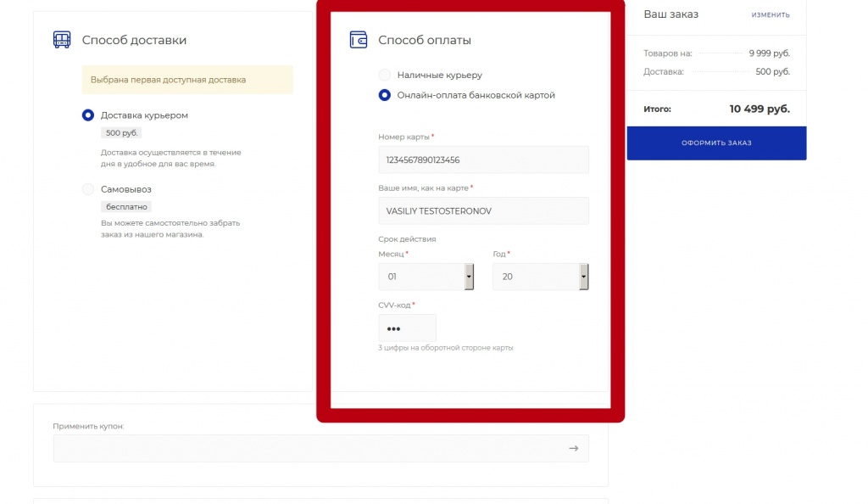Click into the CVV-код field
The image size is (868, 504).
tap(407, 328)
